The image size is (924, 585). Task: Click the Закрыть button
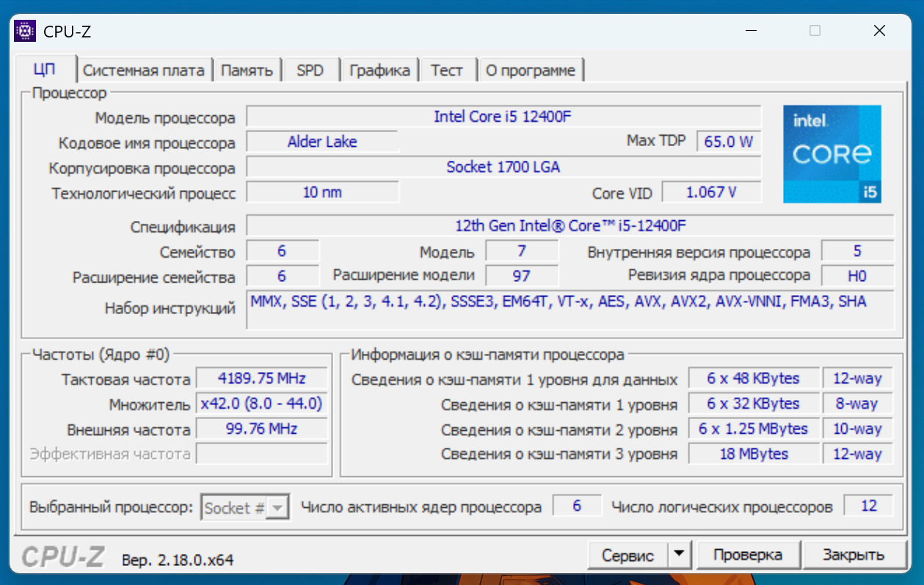[x=854, y=555]
